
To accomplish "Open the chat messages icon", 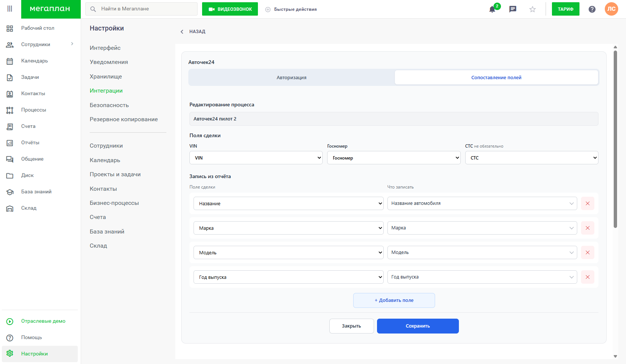I will click(x=513, y=9).
